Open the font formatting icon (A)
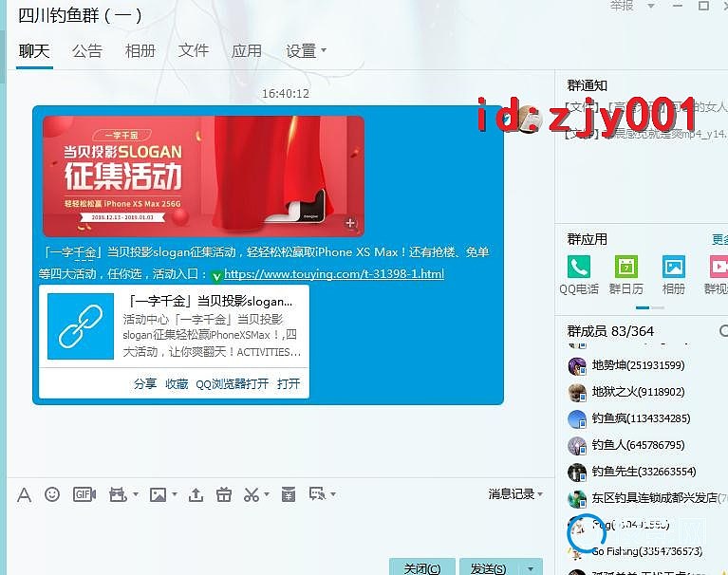Image resolution: width=728 pixels, height=575 pixels. (x=24, y=494)
